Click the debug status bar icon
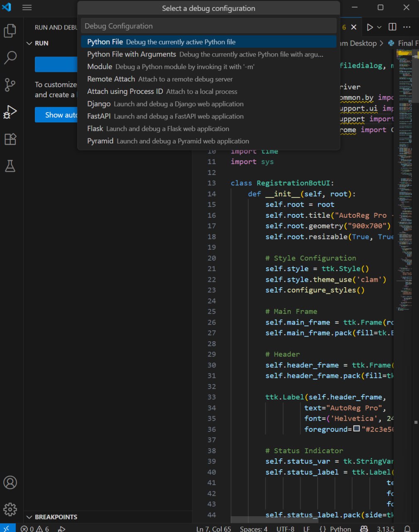The image size is (419, 532). pos(61,529)
